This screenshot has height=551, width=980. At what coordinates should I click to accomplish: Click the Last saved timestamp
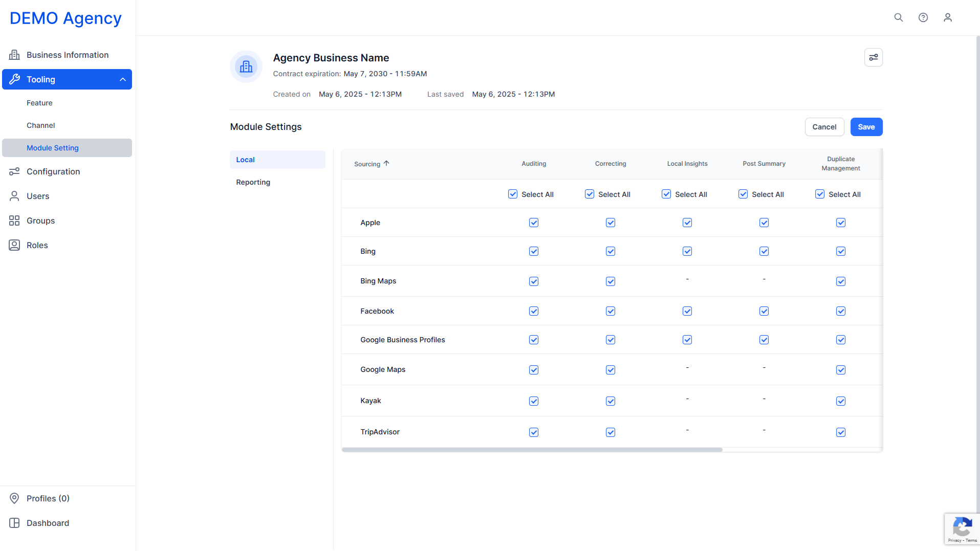[513, 94]
